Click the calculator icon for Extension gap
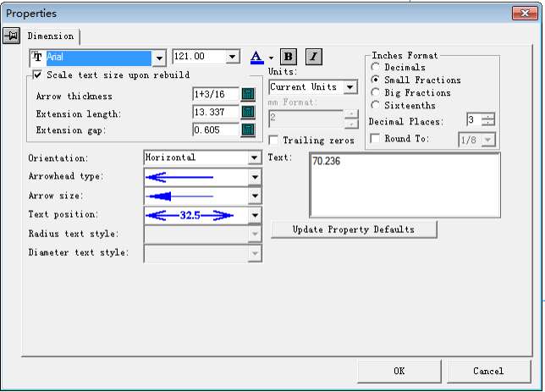This screenshot has height=392, width=545. tap(248, 130)
